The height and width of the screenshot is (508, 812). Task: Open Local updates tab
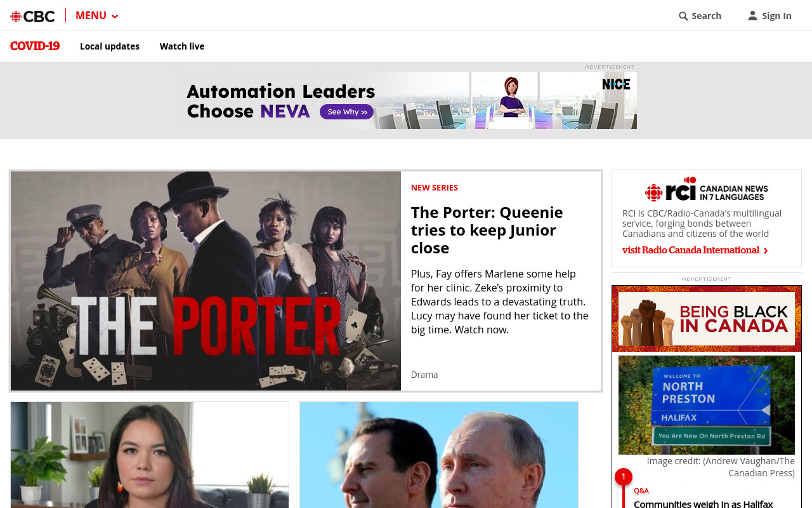[110, 46]
